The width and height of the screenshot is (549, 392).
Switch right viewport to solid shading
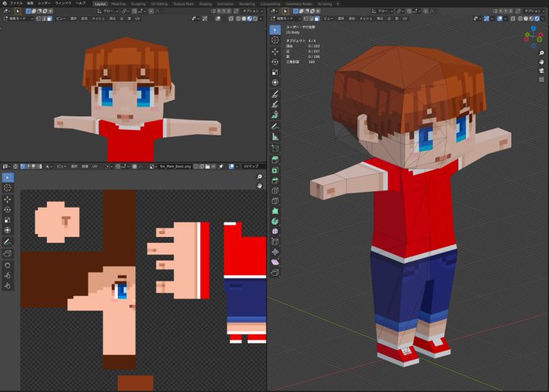click(526, 19)
